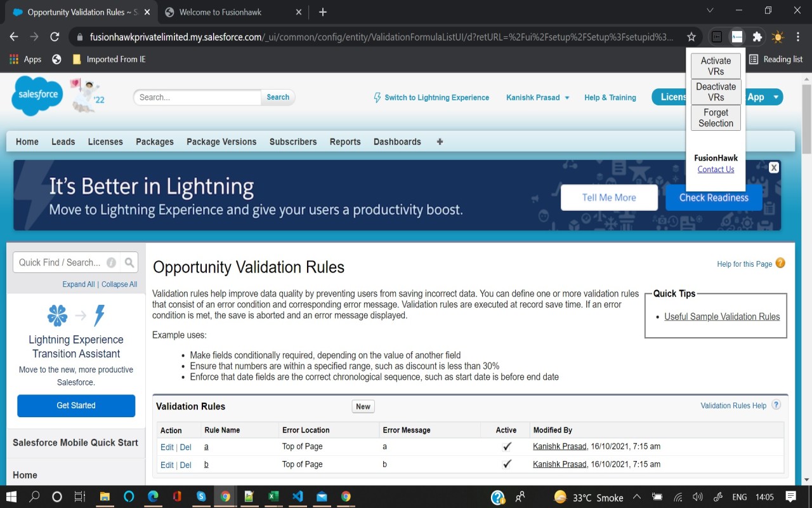Click New validation rule button

(363, 406)
